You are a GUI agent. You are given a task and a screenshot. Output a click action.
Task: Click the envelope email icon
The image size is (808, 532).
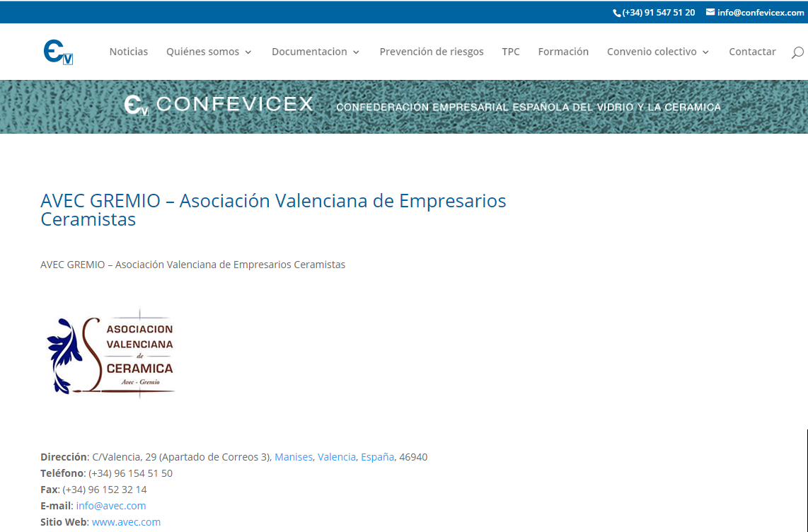[710, 12]
